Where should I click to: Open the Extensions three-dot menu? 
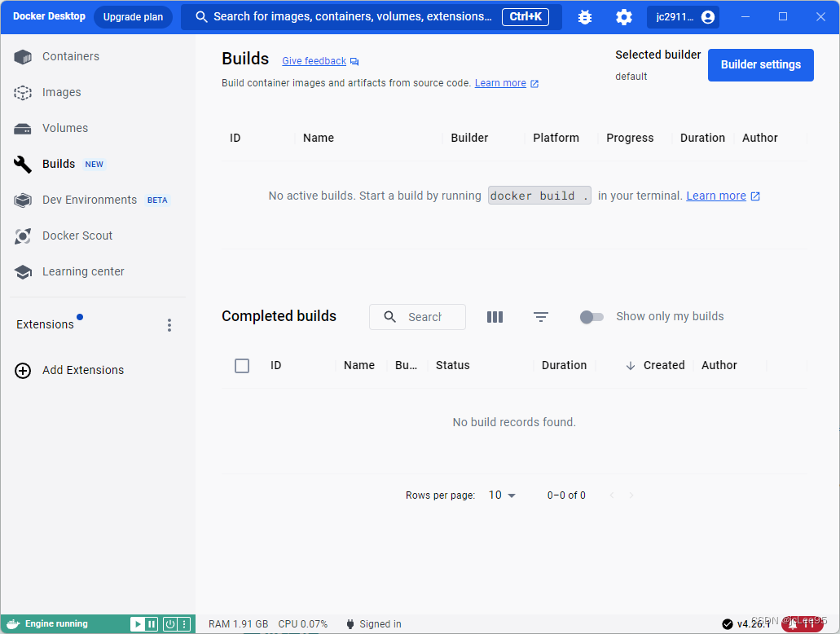pyautogui.click(x=169, y=325)
